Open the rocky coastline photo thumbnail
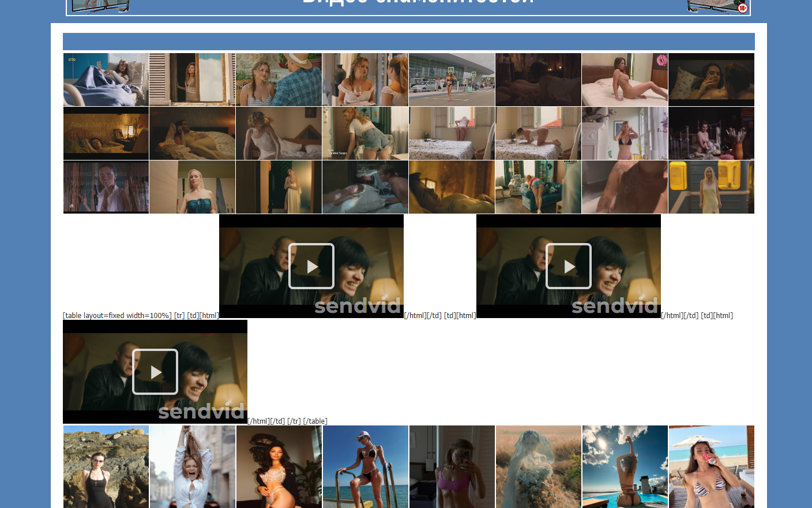The width and height of the screenshot is (812, 508). coord(106,466)
